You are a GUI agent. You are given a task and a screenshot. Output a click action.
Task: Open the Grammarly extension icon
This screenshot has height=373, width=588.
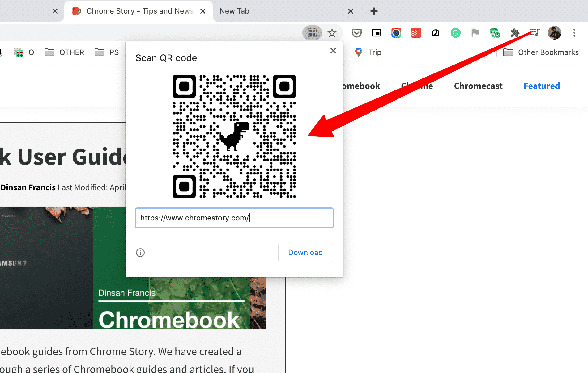[x=455, y=33]
